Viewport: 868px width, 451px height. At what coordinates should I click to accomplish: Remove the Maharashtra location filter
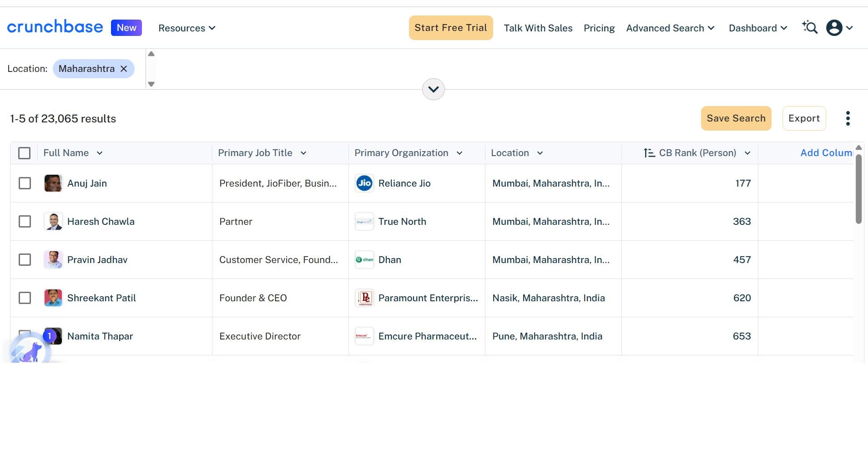(x=124, y=69)
